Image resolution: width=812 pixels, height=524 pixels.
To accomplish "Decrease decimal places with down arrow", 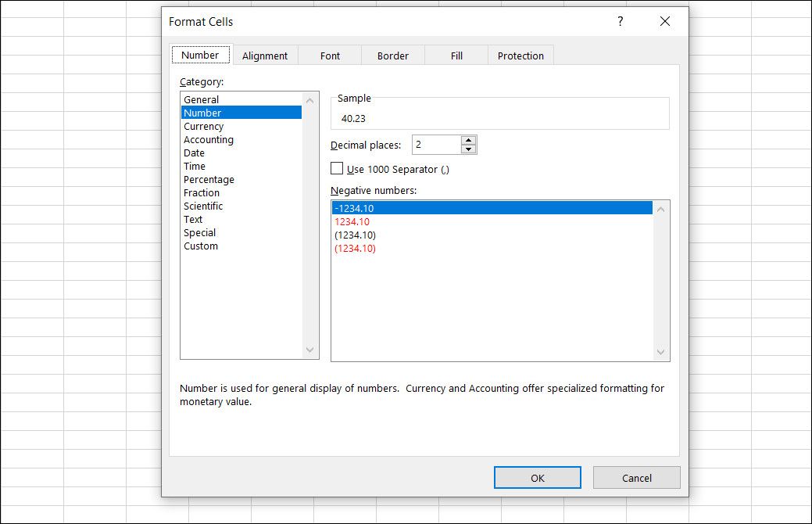I will click(x=468, y=149).
